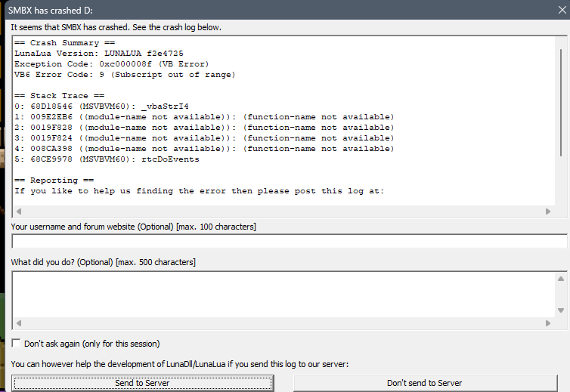
Task: Click 'Your username and forum website' label
Action: 133,227
